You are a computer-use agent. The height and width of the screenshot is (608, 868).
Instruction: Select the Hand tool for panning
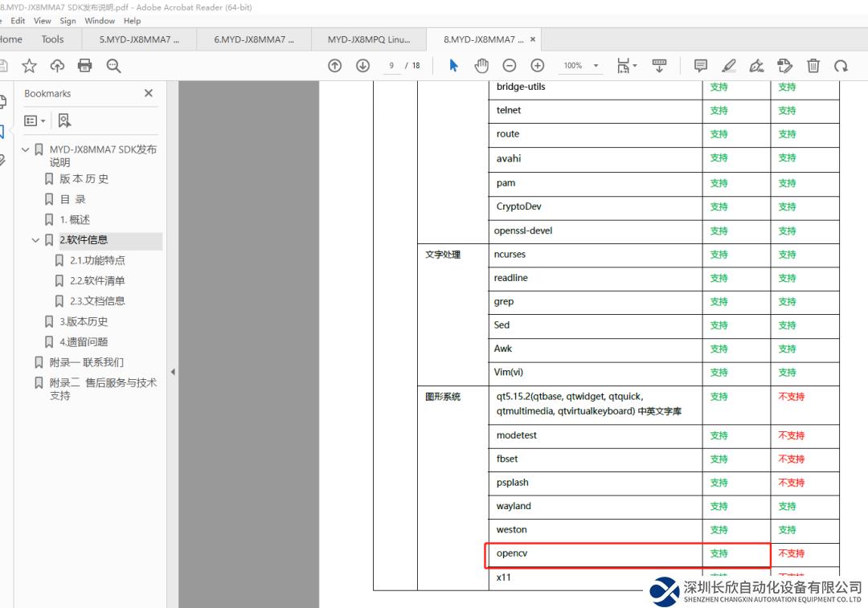pos(481,66)
